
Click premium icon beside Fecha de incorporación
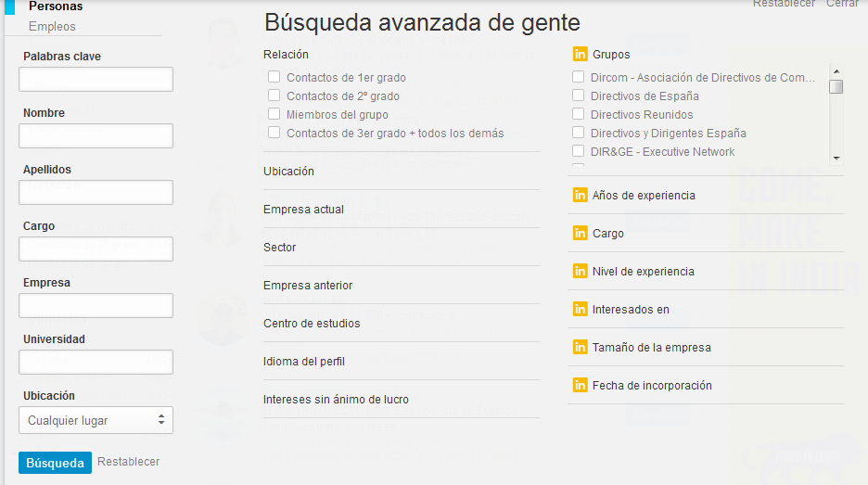[581, 386]
